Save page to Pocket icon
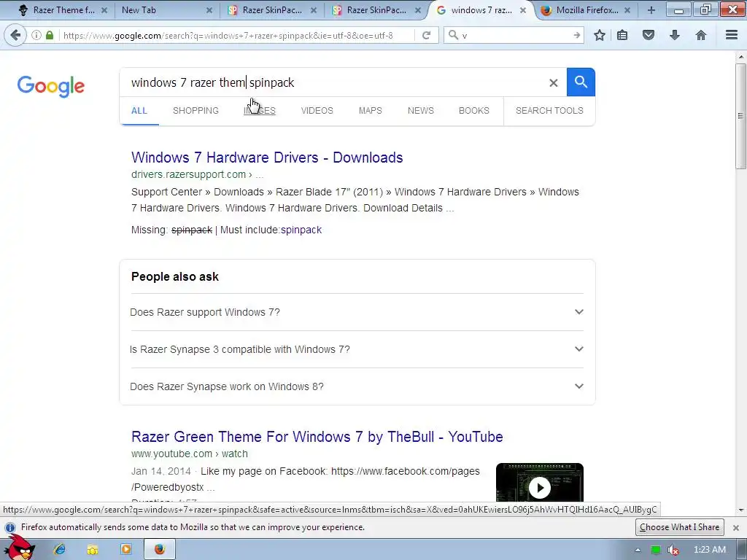Screen dimensions: 747x560 click(649, 35)
